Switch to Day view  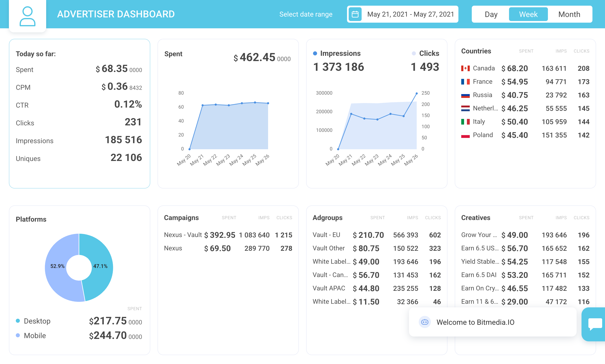point(491,14)
